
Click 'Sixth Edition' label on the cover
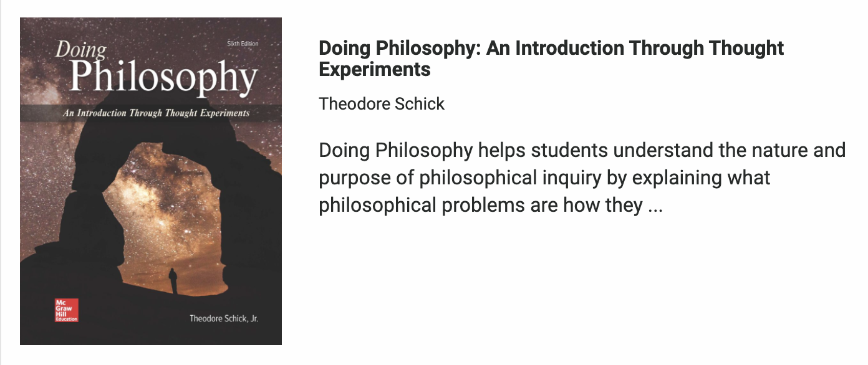[241, 44]
